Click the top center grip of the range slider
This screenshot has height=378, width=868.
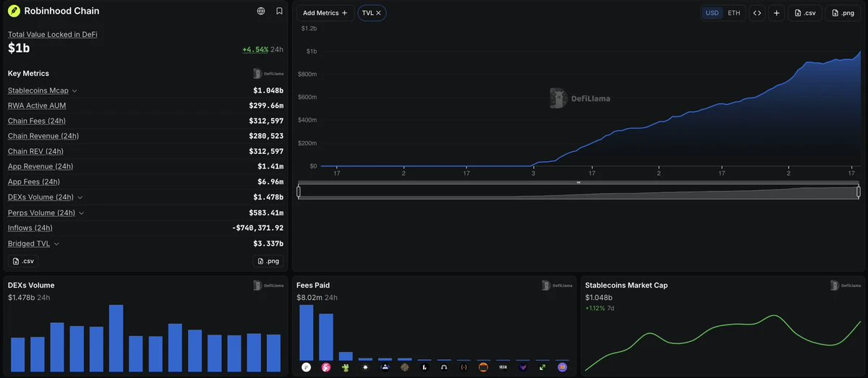[579, 183]
